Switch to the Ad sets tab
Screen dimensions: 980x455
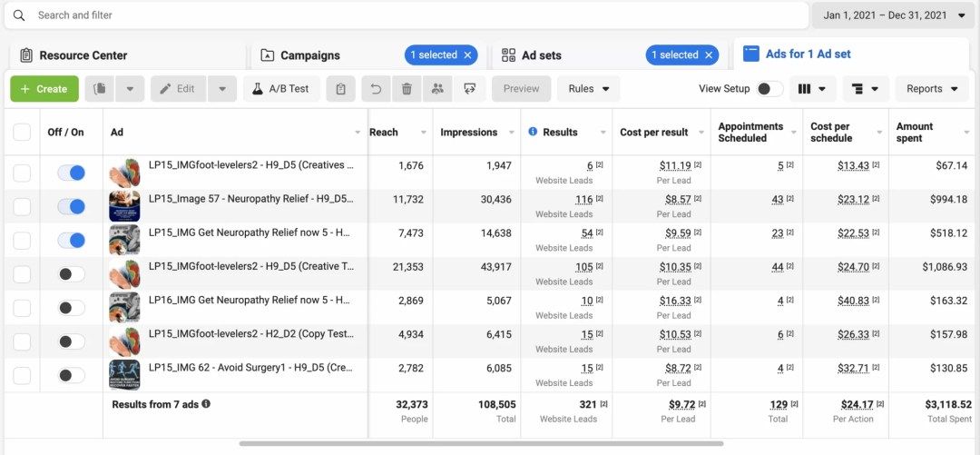[x=610, y=55]
